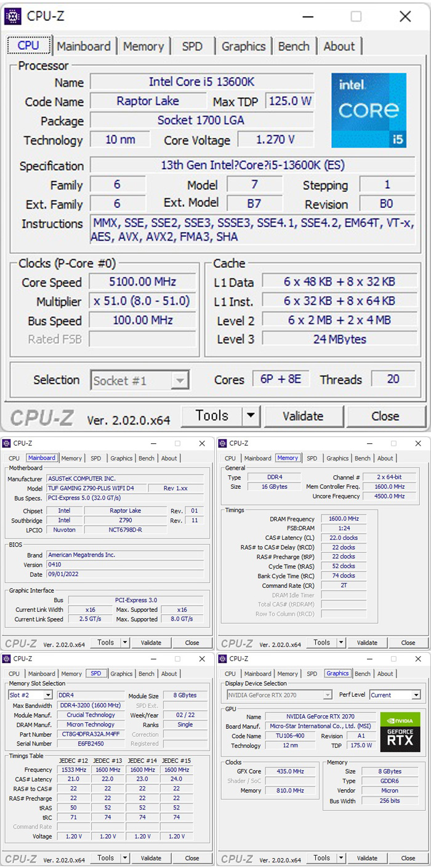Click the CPU-Z app icon in main window title bar
The width and height of the screenshot is (431, 868).
click(x=12, y=16)
